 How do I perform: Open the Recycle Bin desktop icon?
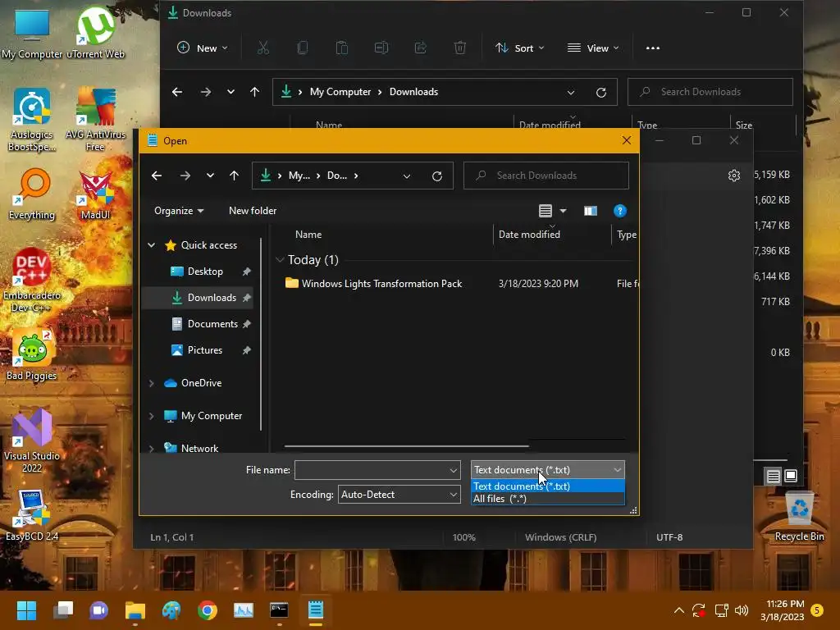[x=799, y=515]
